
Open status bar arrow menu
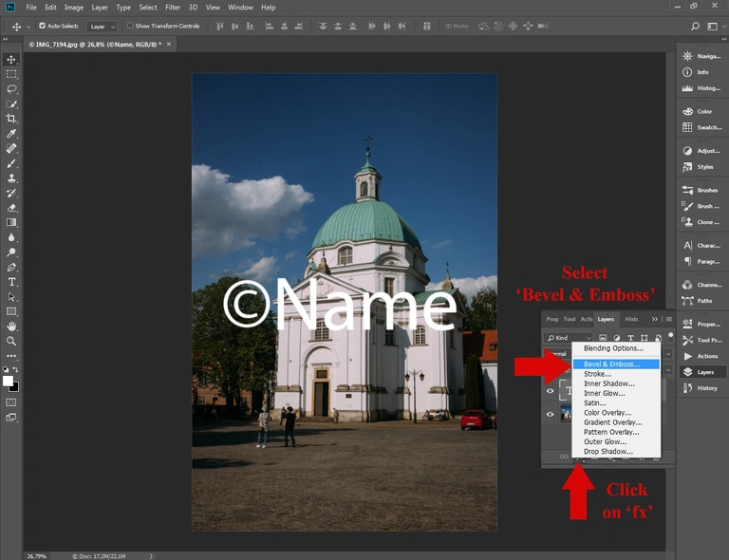pos(151,556)
